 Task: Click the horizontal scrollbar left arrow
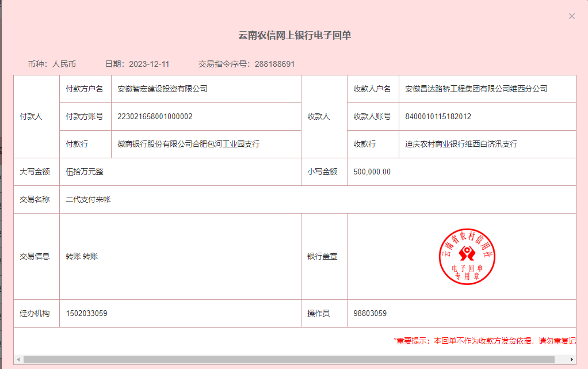click(19, 359)
